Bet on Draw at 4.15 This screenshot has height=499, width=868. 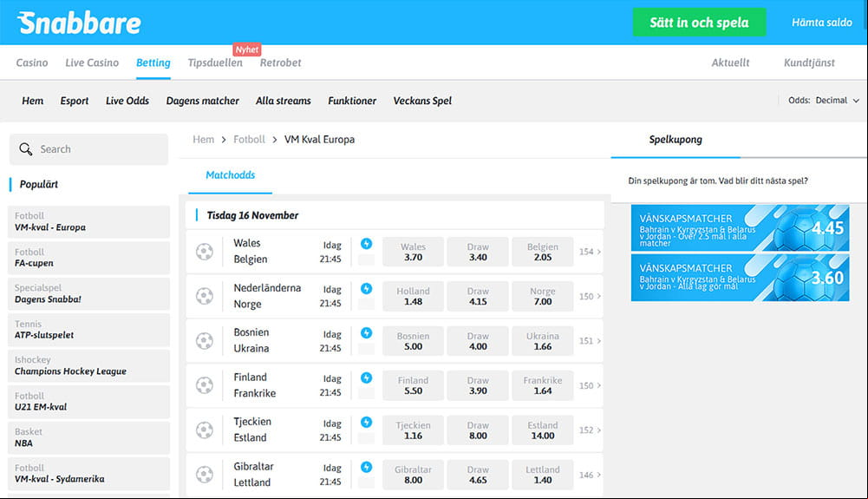(x=478, y=296)
